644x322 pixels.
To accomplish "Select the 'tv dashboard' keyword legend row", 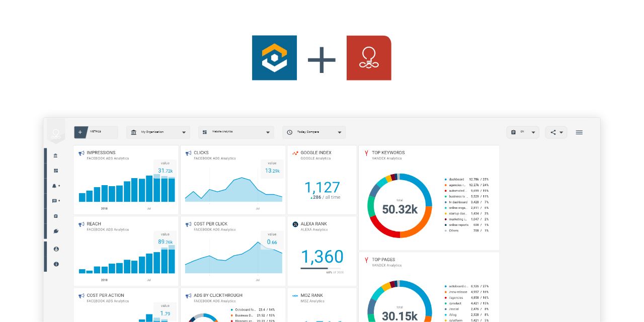I will (466, 202).
